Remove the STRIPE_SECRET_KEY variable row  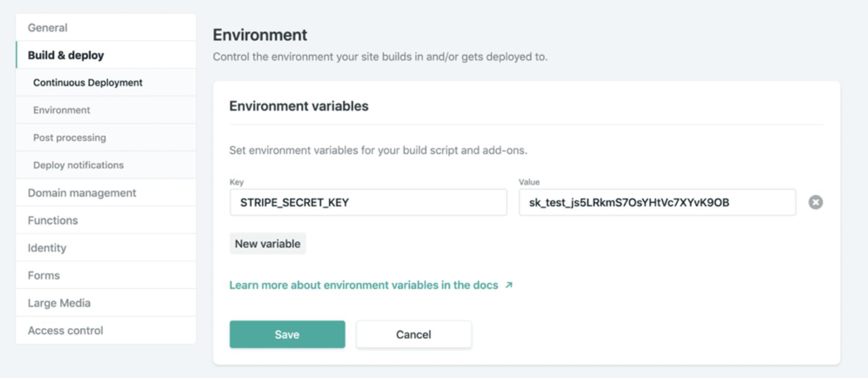point(815,202)
